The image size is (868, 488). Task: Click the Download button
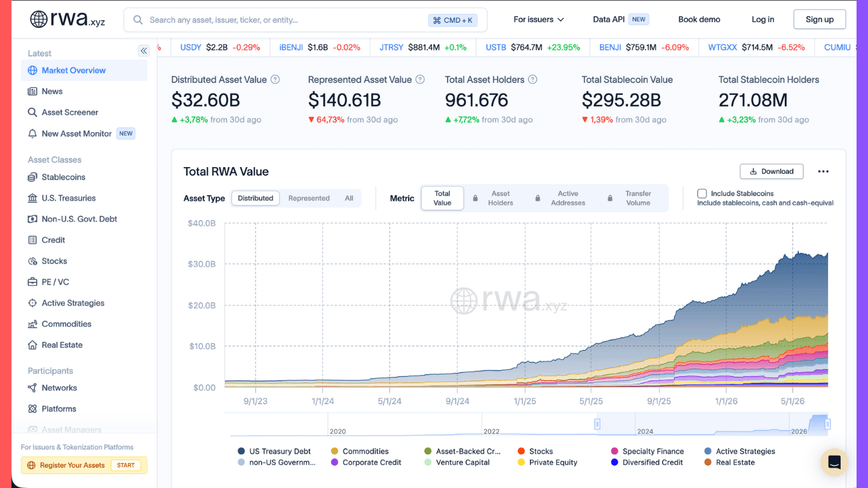point(771,172)
